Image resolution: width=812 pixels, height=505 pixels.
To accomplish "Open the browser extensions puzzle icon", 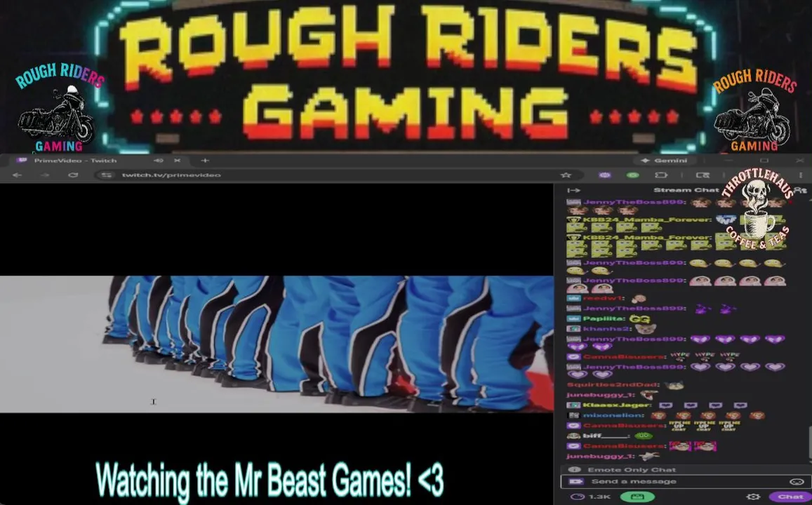I will coord(661,175).
